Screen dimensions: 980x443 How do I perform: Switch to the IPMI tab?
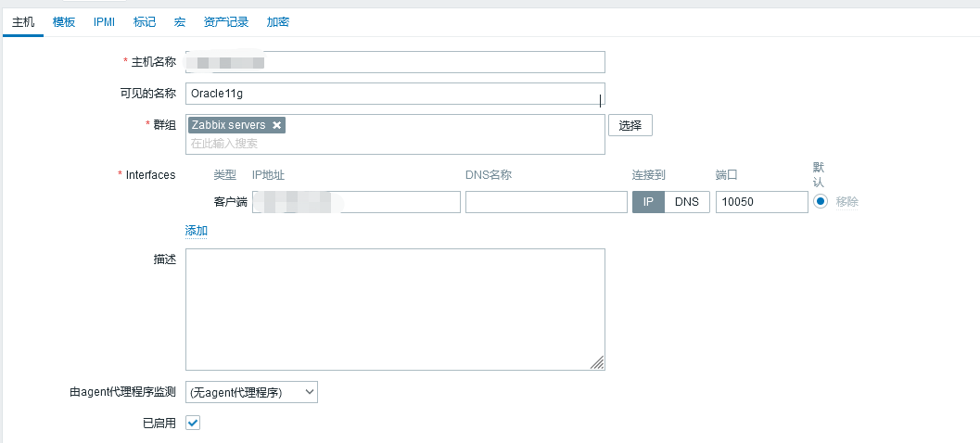click(x=104, y=21)
